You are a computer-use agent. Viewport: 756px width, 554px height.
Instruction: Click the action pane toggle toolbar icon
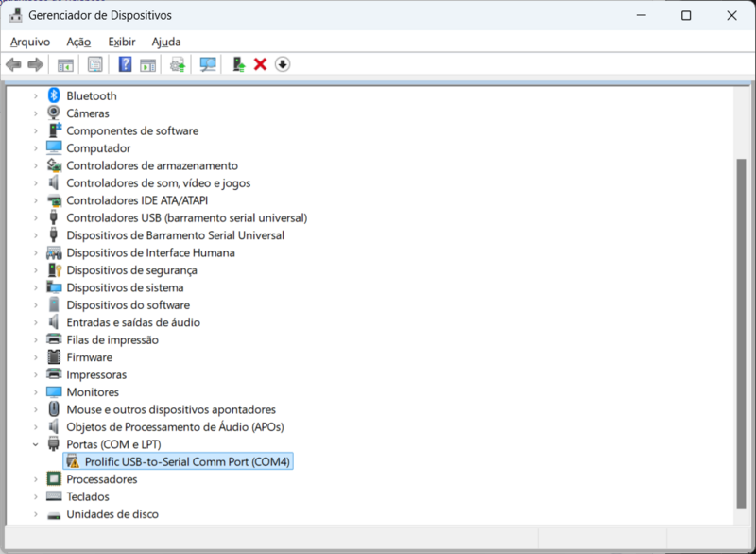click(148, 64)
